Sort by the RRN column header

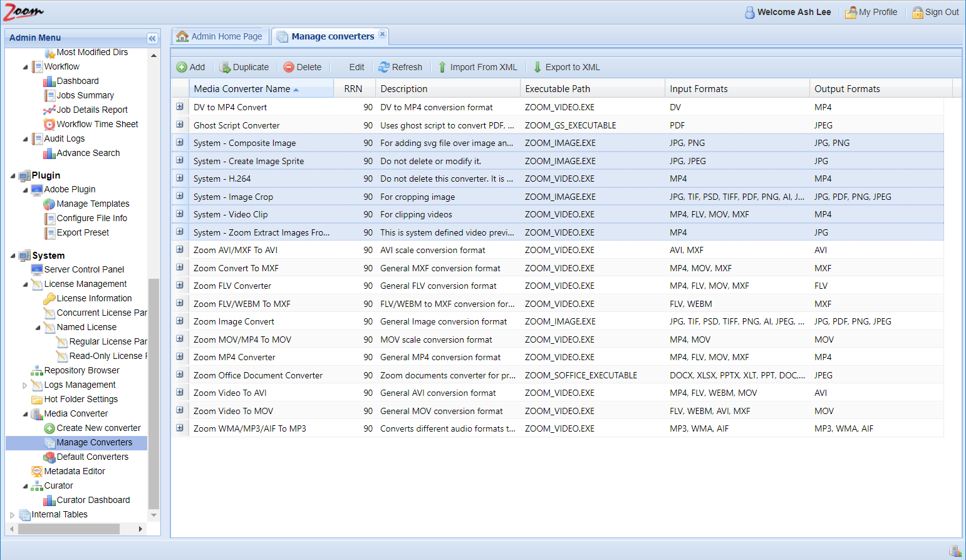(353, 88)
